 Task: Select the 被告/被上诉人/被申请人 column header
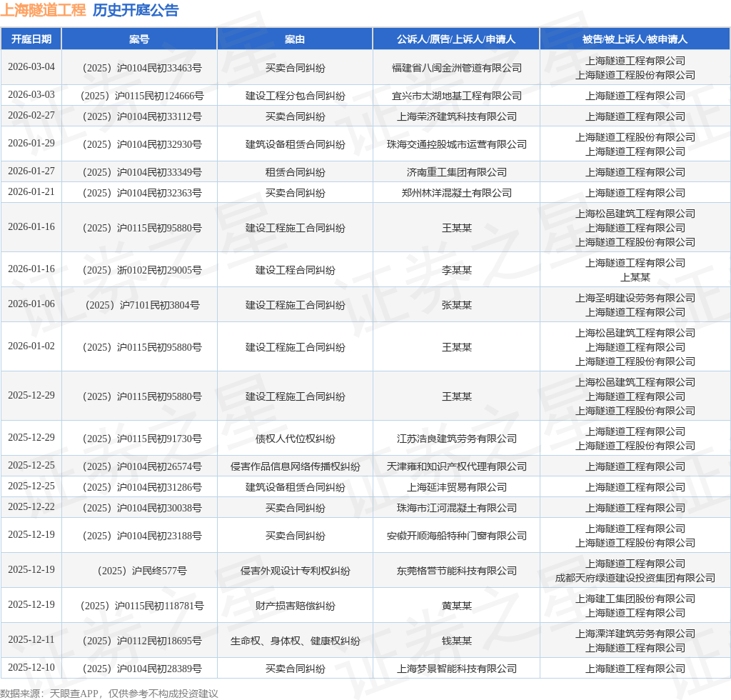click(x=635, y=39)
